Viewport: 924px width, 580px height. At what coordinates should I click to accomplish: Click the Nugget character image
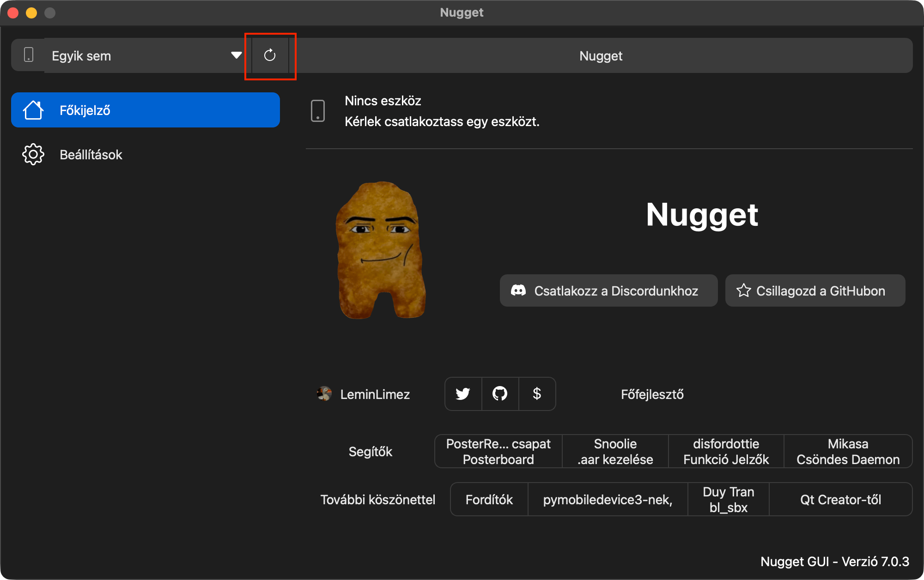pyautogui.click(x=380, y=250)
